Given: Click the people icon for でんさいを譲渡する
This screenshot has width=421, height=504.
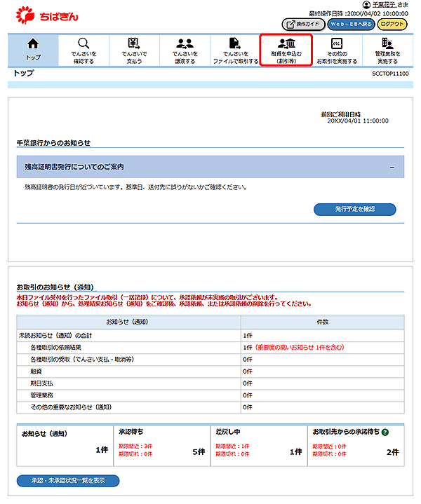Looking at the screenshot, I should click(x=185, y=43).
